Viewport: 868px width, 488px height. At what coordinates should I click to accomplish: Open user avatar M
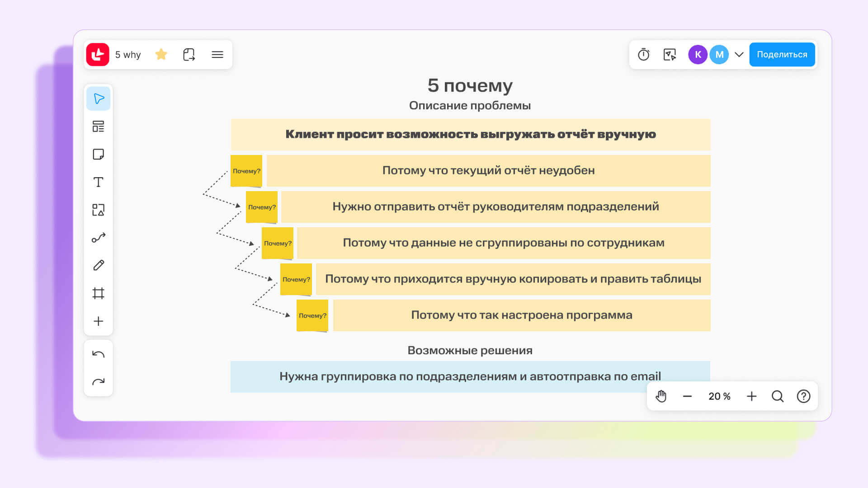[719, 55]
